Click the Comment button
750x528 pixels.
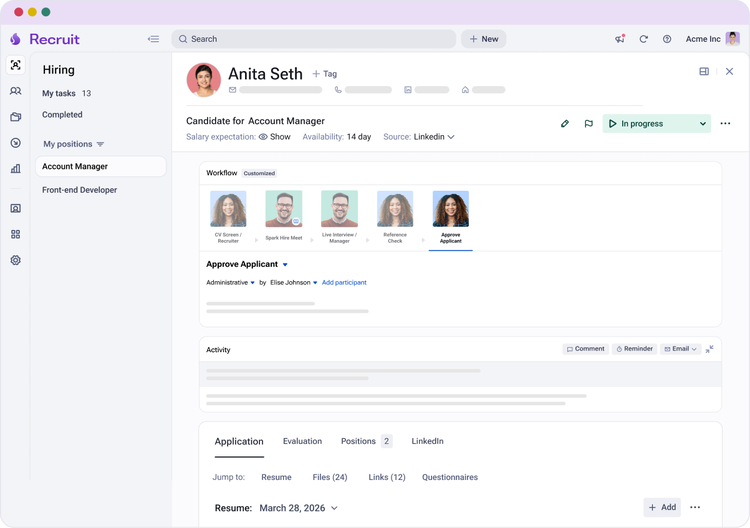click(x=585, y=349)
